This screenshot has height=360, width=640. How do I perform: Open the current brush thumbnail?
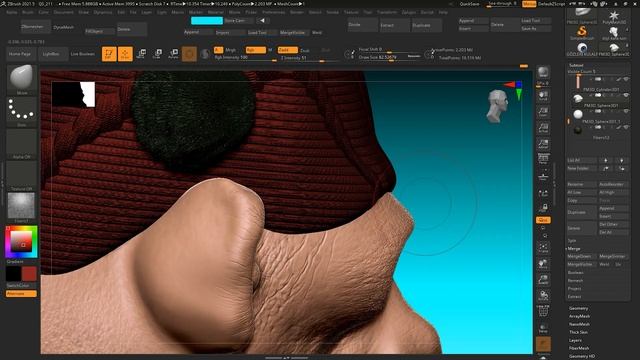(22, 79)
